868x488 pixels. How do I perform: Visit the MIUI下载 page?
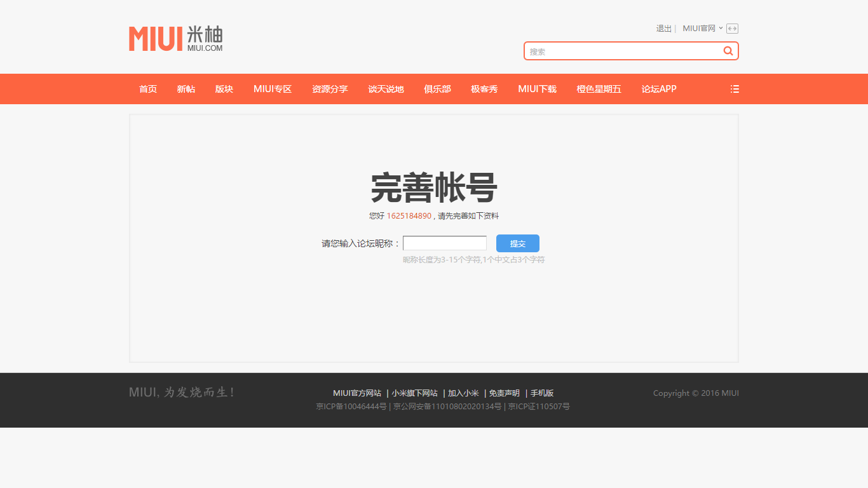pos(537,89)
